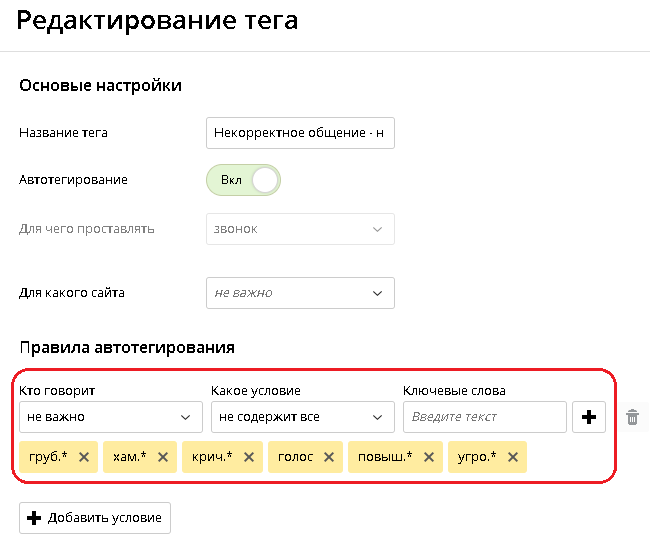Open the Какое условие dropdown
The width and height of the screenshot is (650, 542).
303,417
